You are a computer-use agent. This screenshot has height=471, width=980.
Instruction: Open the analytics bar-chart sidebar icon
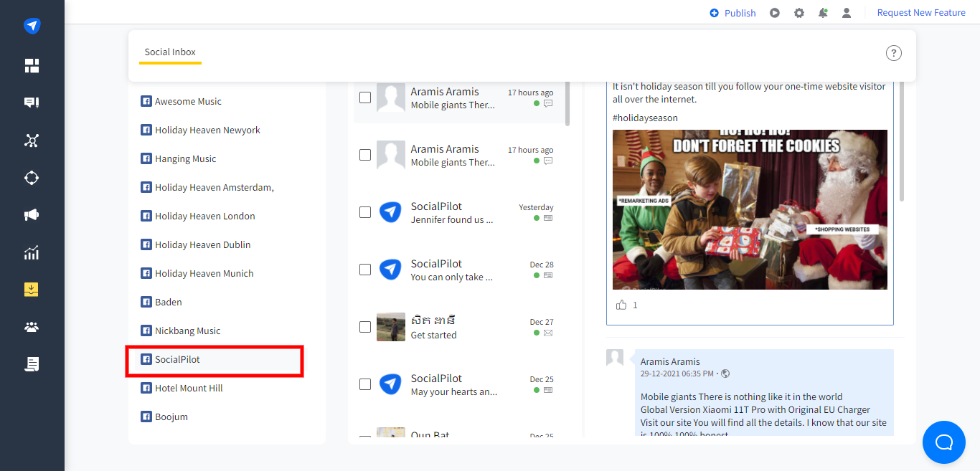point(32,252)
